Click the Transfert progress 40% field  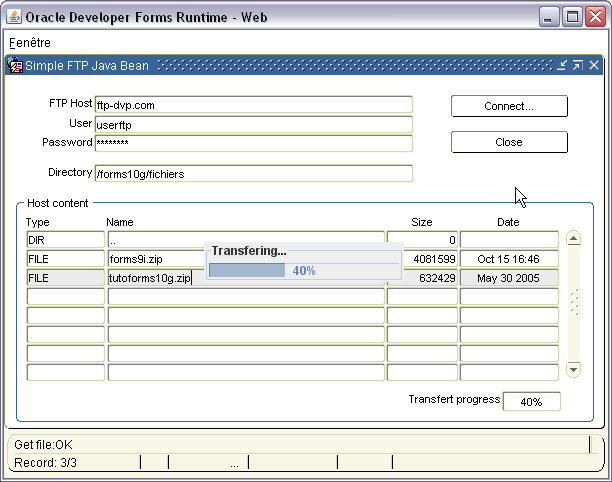pos(532,401)
